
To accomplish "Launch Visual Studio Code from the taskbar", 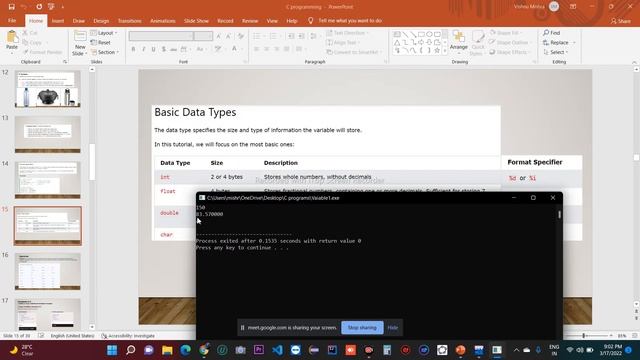I will 277,350.
